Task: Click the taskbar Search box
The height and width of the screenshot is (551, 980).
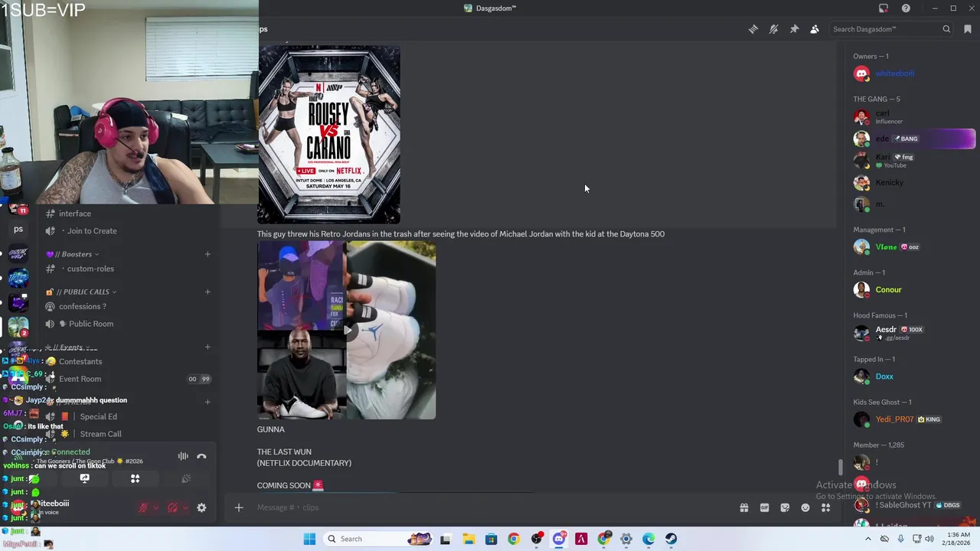Action: click(378, 539)
